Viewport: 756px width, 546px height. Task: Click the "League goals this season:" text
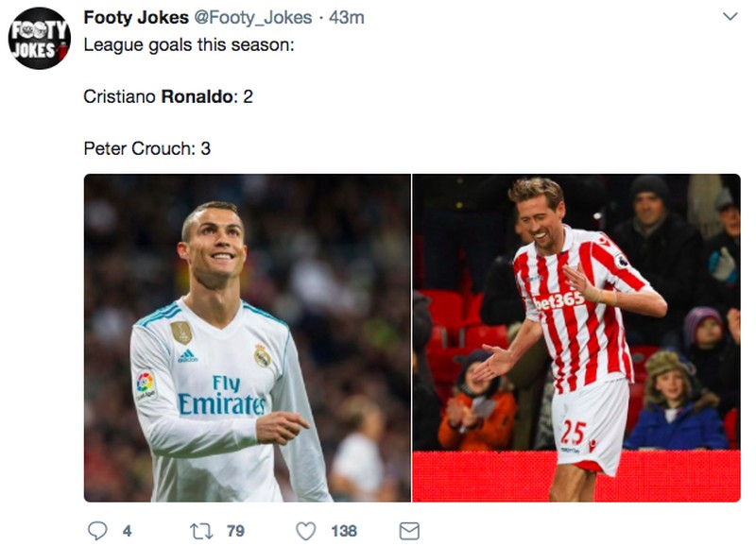(x=189, y=44)
